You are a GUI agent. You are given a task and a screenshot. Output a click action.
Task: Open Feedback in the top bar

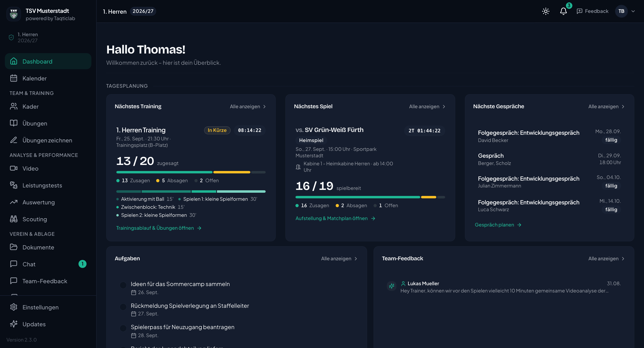592,11
